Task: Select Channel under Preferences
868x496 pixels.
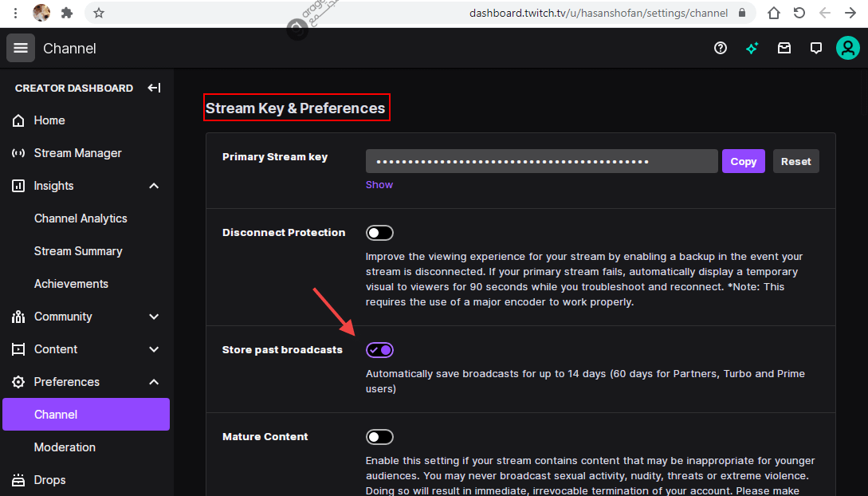Action: point(86,415)
